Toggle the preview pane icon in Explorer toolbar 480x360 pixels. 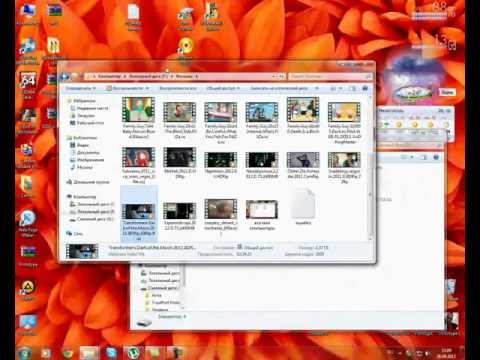353,88
